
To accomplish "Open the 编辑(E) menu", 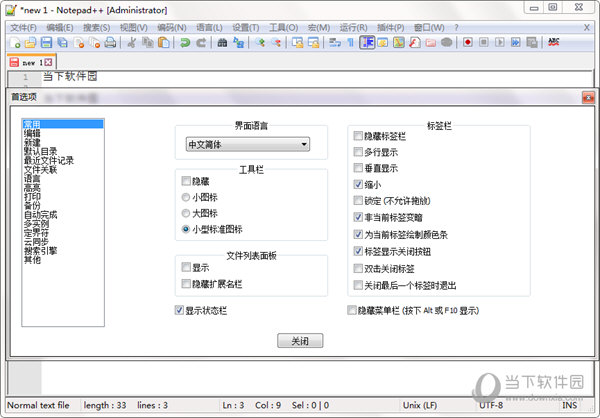I will pos(60,28).
